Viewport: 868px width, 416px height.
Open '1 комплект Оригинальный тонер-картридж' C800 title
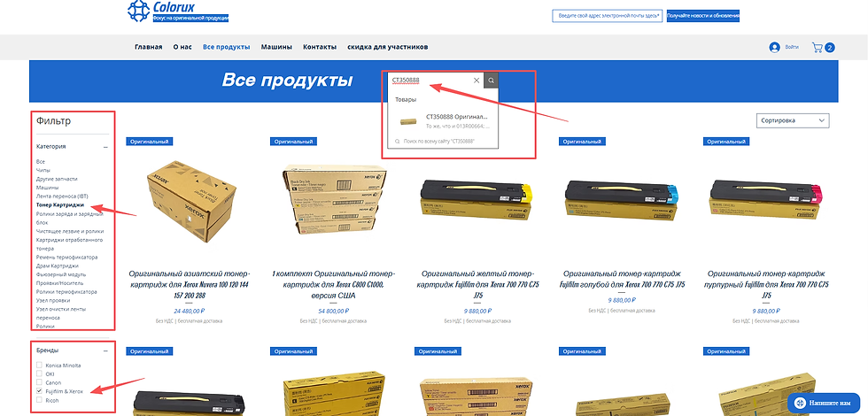tap(333, 284)
